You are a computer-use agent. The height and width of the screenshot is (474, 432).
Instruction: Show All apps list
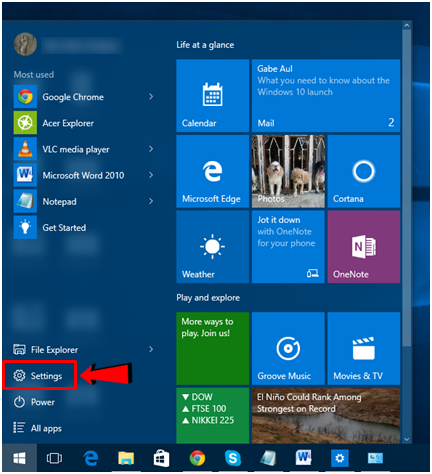pyautogui.click(x=37, y=428)
